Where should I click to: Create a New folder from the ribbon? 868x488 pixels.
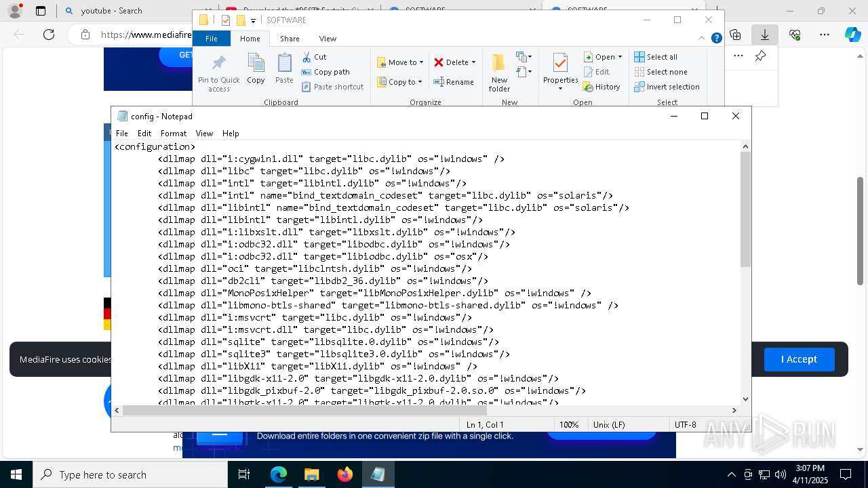pos(499,73)
